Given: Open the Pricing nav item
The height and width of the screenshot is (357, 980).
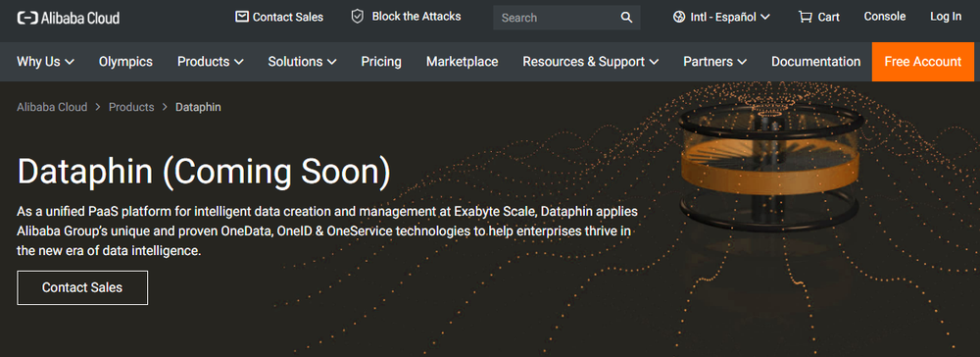Looking at the screenshot, I should pyautogui.click(x=381, y=61).
